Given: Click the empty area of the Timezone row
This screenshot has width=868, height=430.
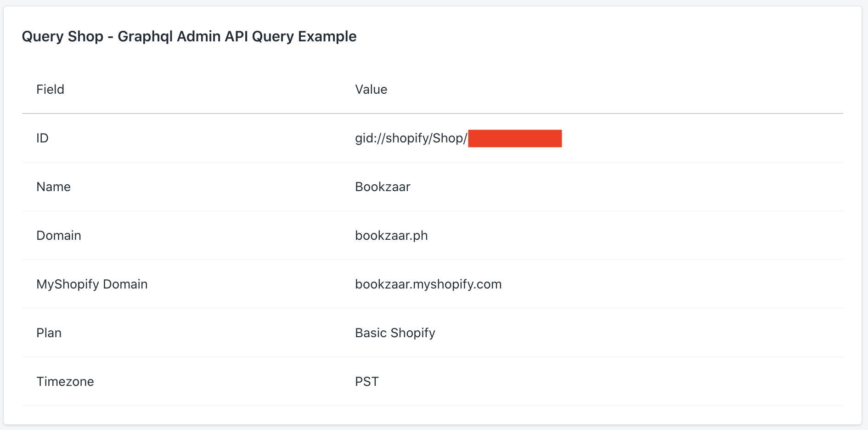Looking at the screenshot, I should [x=611, y=381].
